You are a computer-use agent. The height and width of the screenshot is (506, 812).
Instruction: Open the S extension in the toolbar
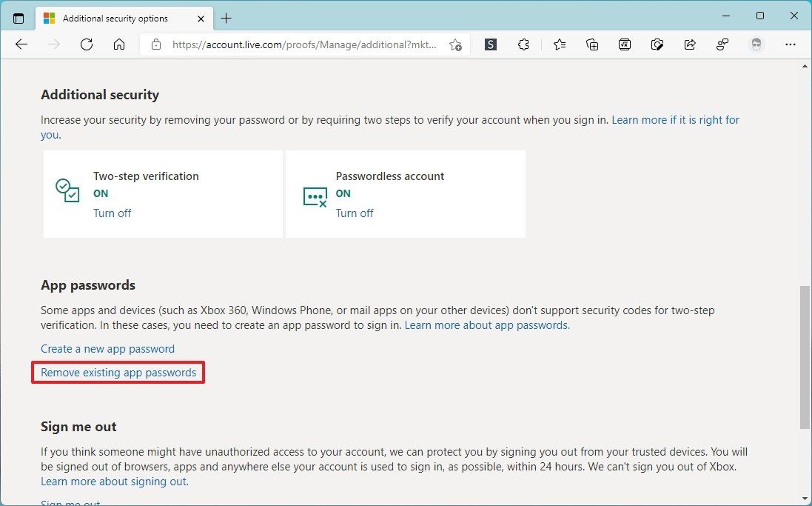click(x=490, y=44)
